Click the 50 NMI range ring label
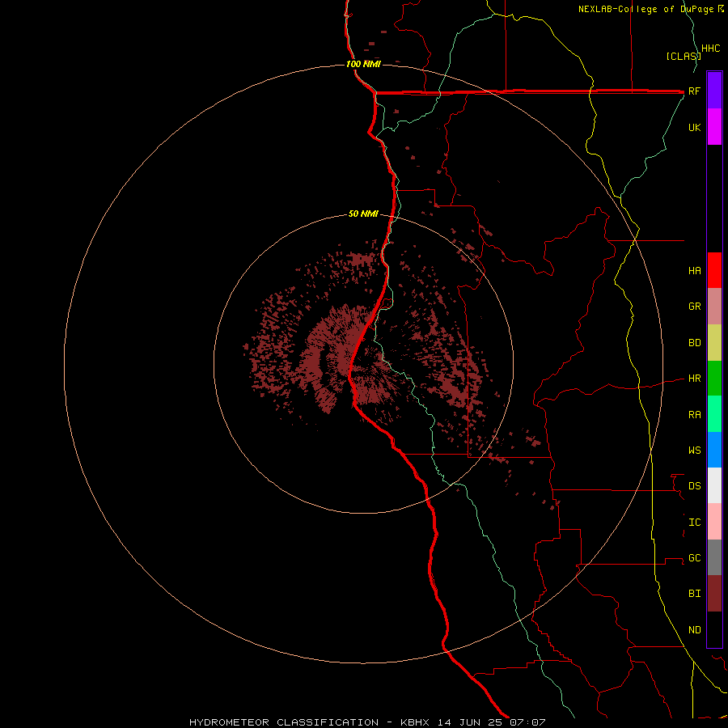This screenshot has width=728, height=728. (x=363, y=214)
